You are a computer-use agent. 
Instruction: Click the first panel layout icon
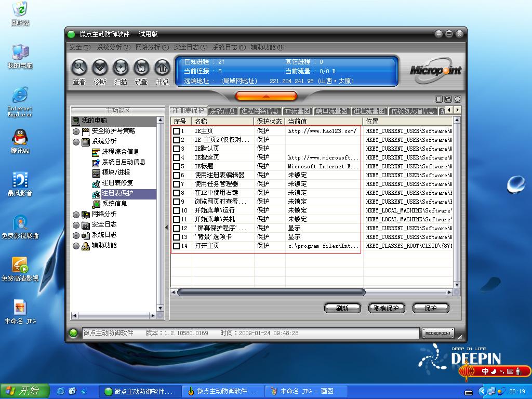pos(438,99)
